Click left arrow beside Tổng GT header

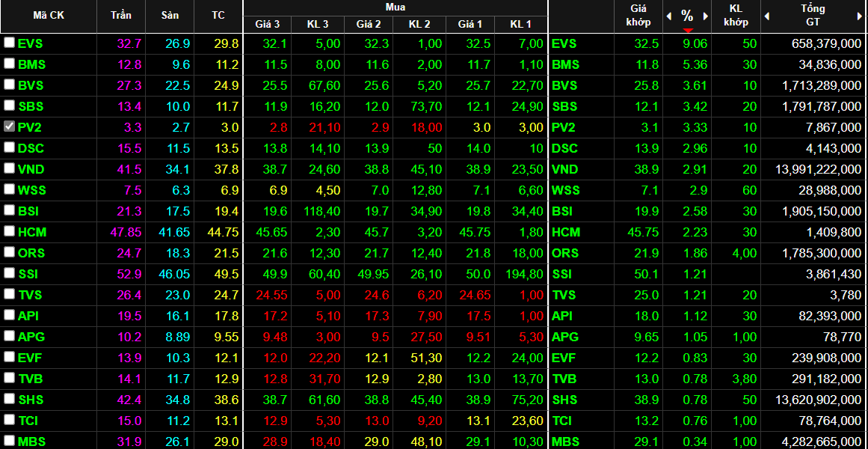click(766, 16)
